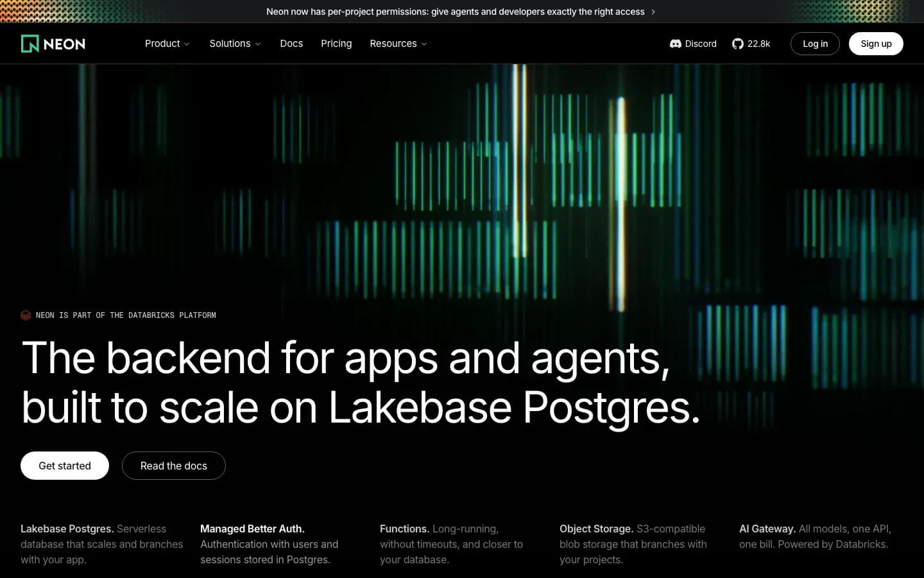Click the Discord label text
924x578 pixels.
pos(701,44)
